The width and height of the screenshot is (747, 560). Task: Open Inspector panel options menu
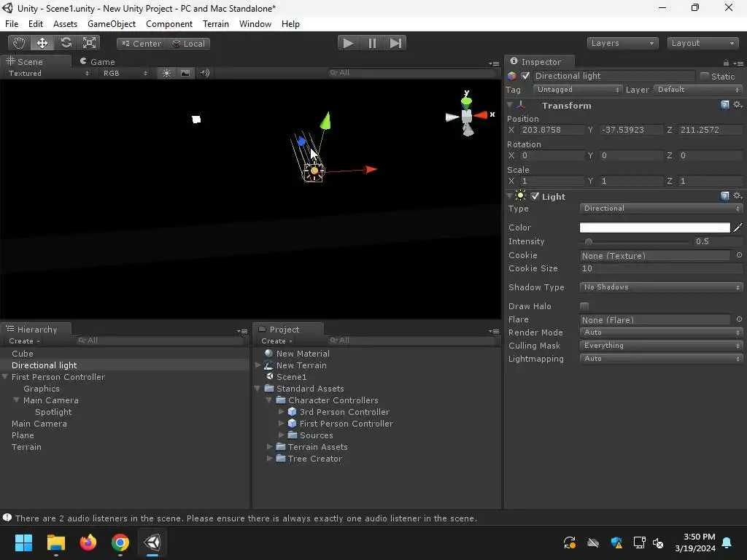pyautogui.click(x=738, y=63)
